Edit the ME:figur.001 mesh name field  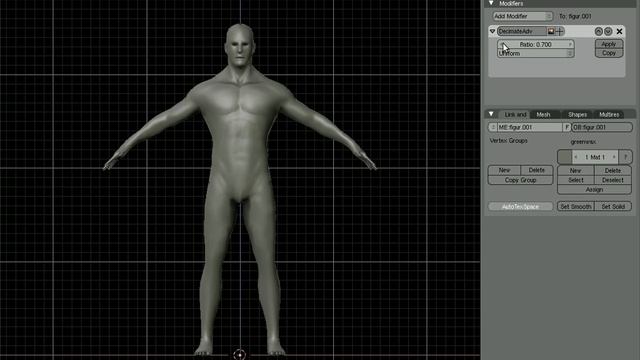529,127
